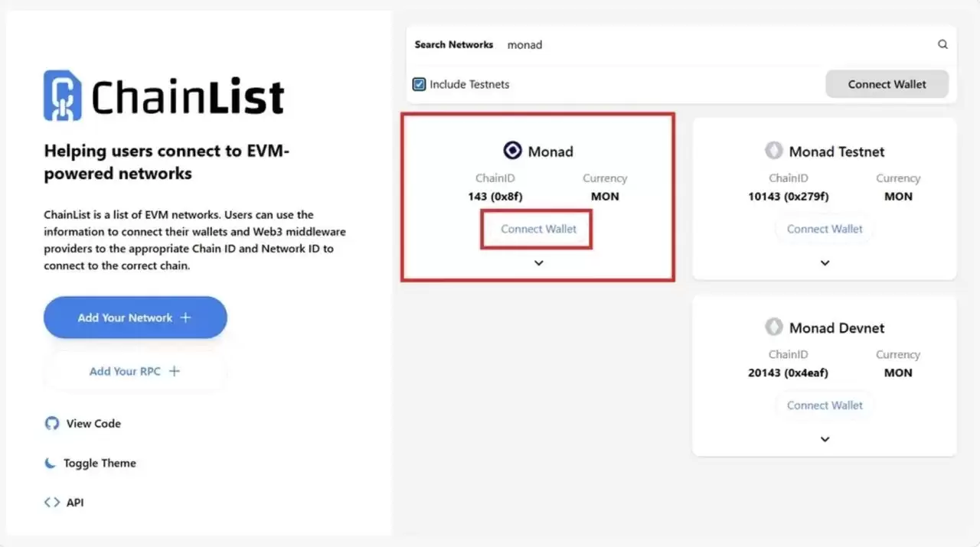Open the API code icon
The width and height of the screenshot is (980, 547).
point(51,501)
